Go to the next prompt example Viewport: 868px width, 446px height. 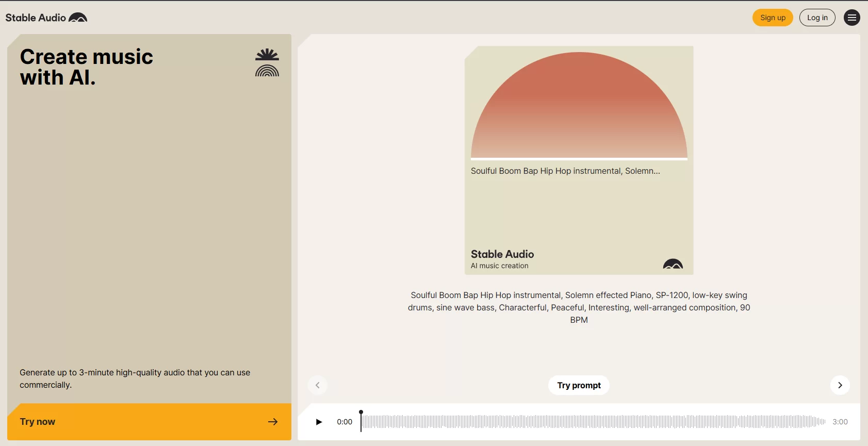(x=840, y=385)
